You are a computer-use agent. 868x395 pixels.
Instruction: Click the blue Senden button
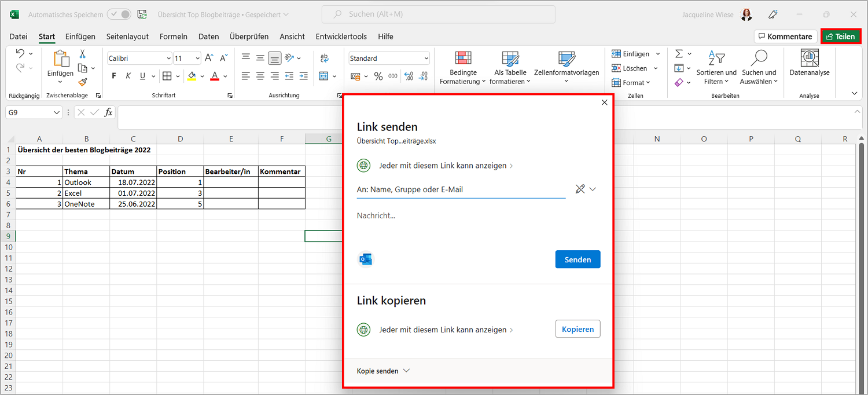tap(578, 259)
